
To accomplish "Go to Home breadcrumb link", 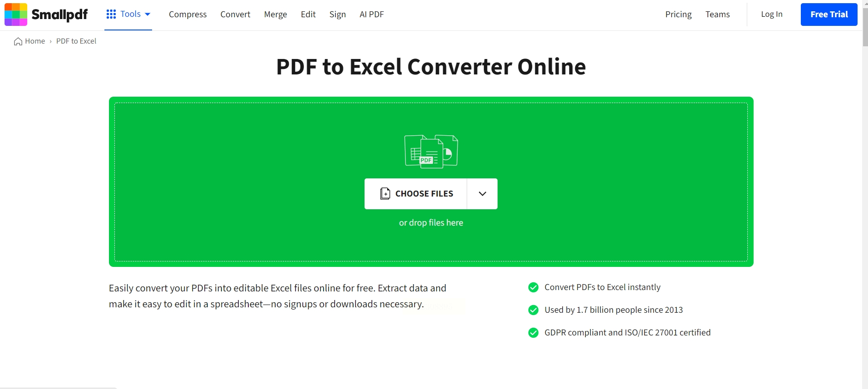I will (35, 41).
